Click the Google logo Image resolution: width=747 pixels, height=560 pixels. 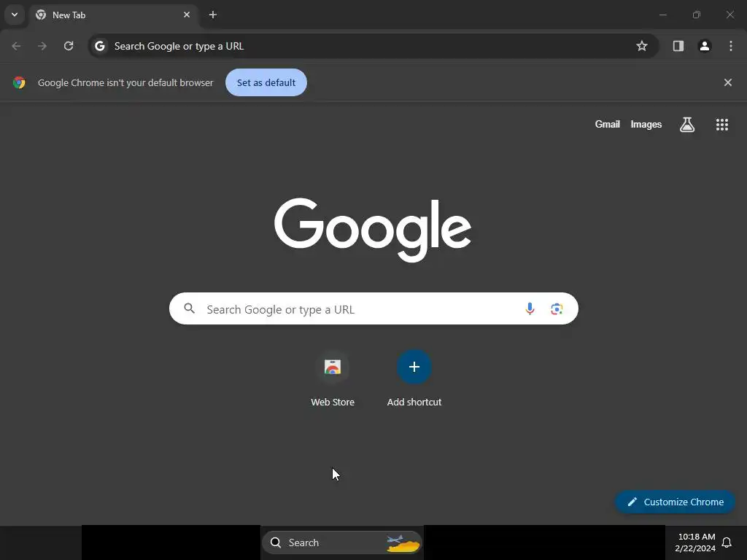point(373,230)
